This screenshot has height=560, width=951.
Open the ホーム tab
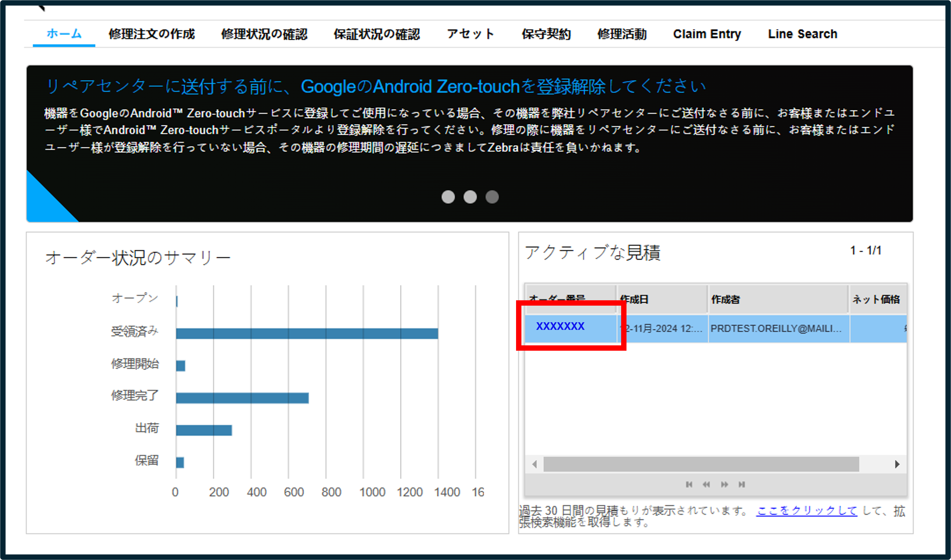click(x=64, y=34)
